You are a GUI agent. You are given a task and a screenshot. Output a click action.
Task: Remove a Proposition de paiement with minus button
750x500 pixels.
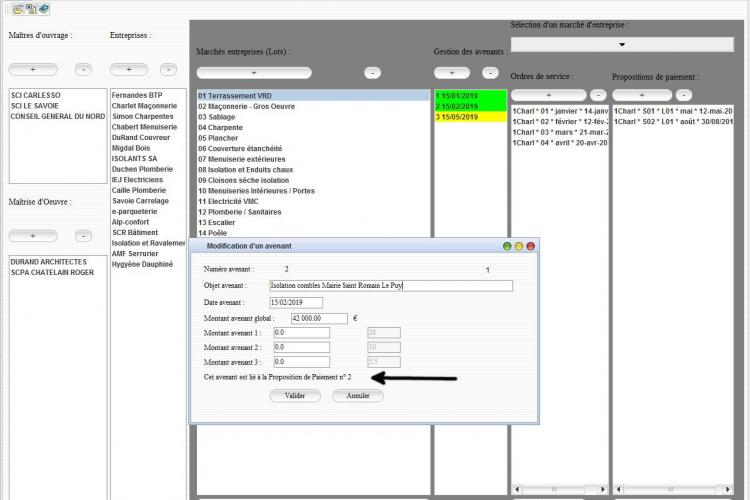pos(684,95)
